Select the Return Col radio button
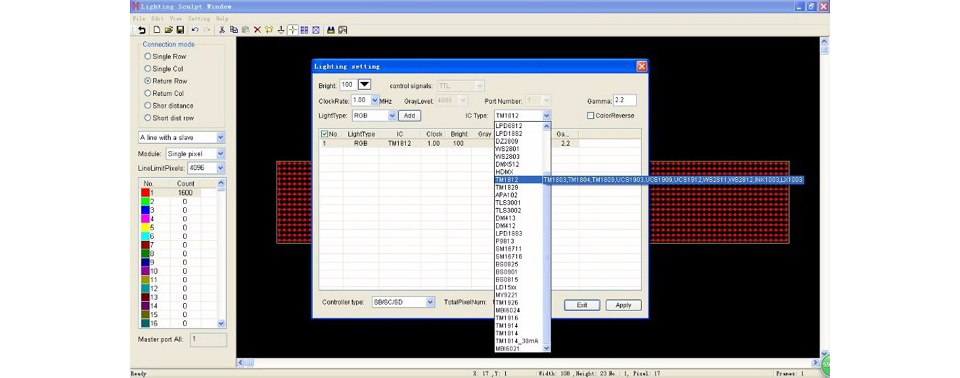 (164, 93)
